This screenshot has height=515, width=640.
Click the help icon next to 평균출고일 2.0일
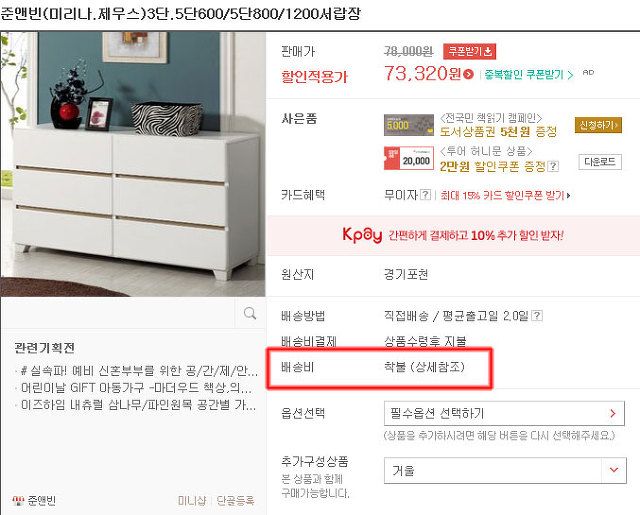coord(538,315)
